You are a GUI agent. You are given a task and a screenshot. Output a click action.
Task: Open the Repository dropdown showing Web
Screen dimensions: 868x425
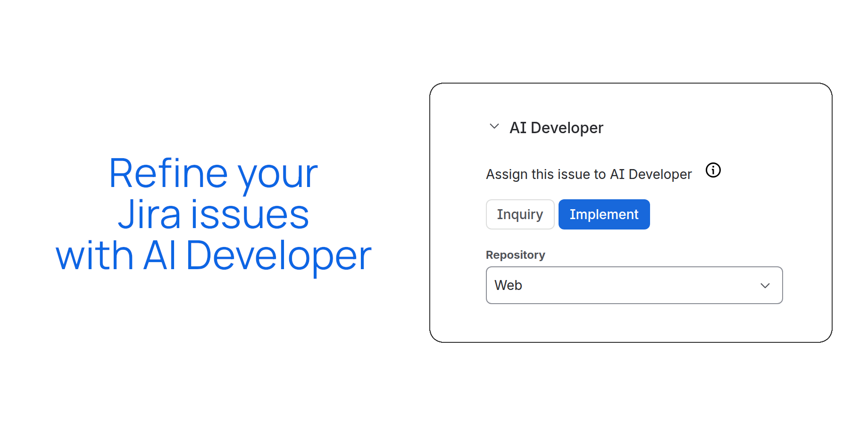634,285
